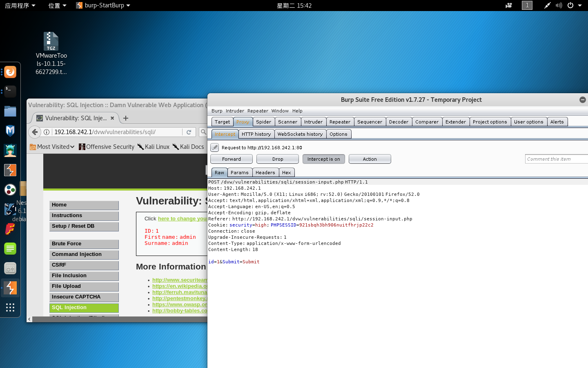Image resolution: width=588 pixels, height=368 pixels.
Task: Open the 位置 Places menu
Action: pos(57,5)
